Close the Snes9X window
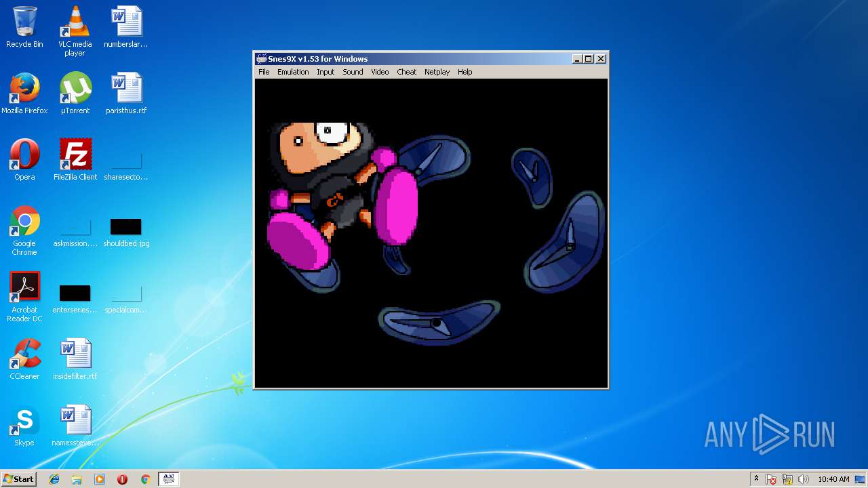The image size is (868, 488). pyautogui.click(x=600, y=59)
